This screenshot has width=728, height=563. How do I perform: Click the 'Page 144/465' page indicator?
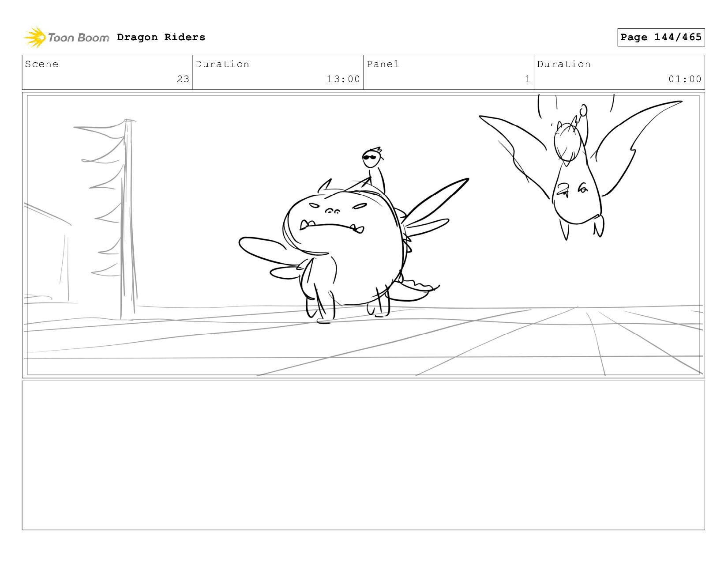click(x=661, y=37)
